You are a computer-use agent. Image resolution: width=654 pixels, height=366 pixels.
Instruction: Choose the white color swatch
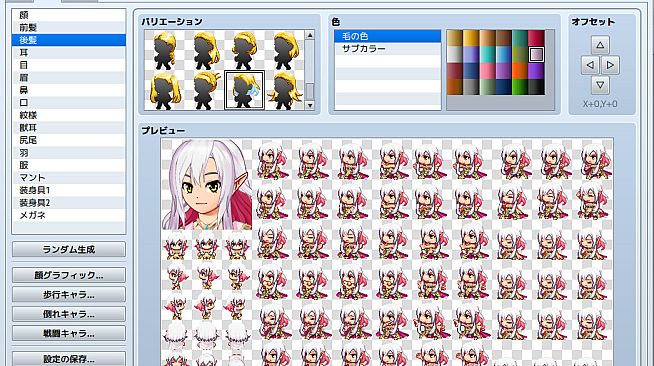tap(455, 54)
